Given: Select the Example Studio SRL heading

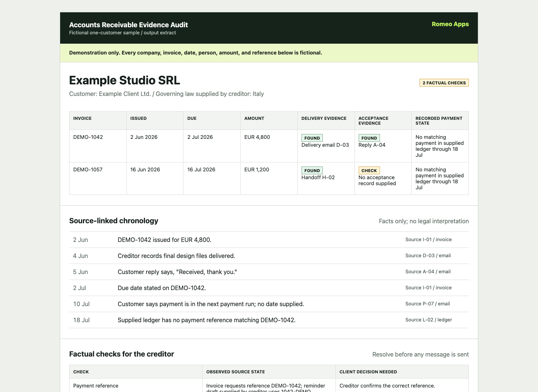Looking at the screenshot, I should coord(124,80).
